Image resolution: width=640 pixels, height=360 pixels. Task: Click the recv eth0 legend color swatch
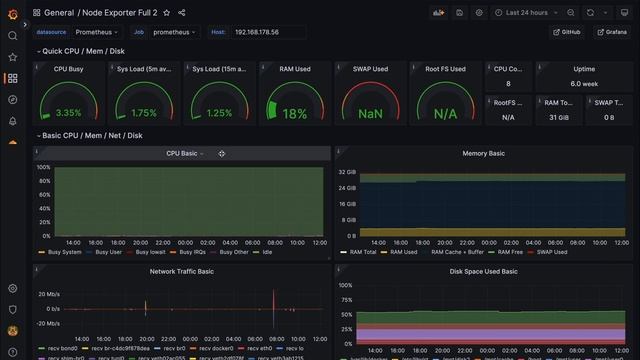coord(241,349)
